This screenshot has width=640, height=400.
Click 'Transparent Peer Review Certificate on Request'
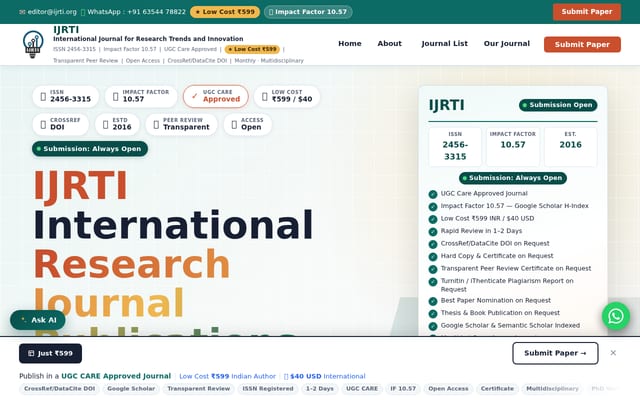(x=516, y=268)
